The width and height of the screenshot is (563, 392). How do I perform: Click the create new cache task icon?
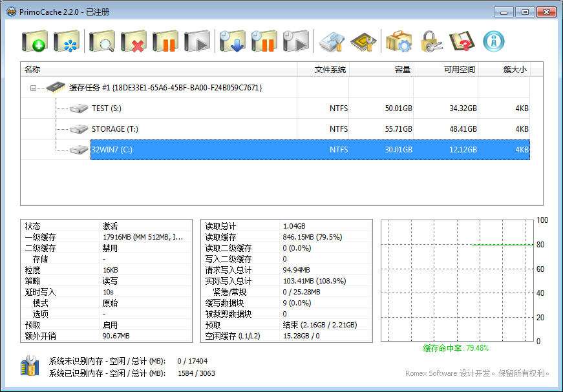click(x=34, y=41)
